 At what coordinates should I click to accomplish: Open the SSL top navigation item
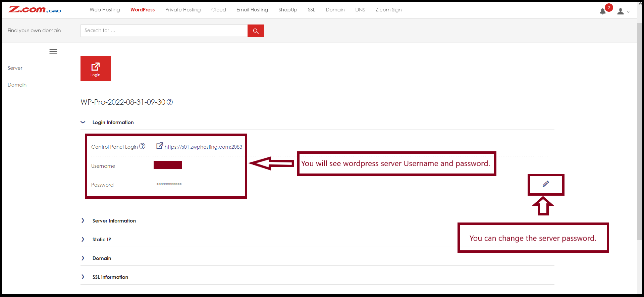tap(312, 10)
